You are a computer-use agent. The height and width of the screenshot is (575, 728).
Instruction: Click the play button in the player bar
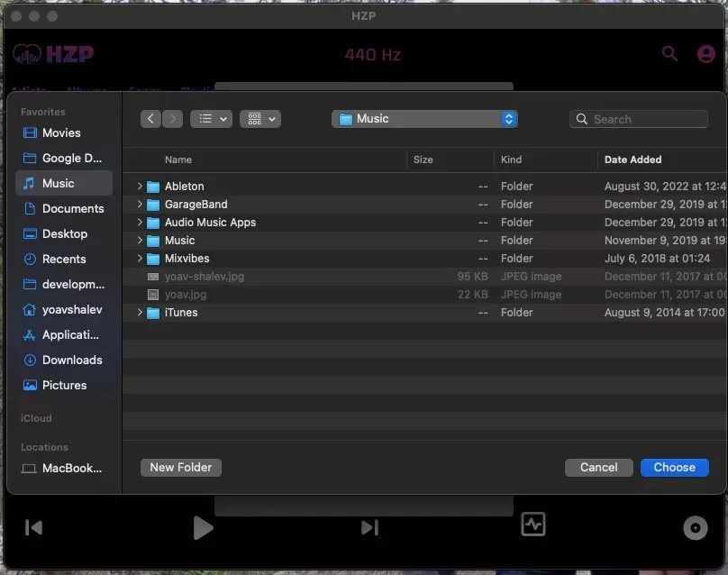[x=203, y=527]
